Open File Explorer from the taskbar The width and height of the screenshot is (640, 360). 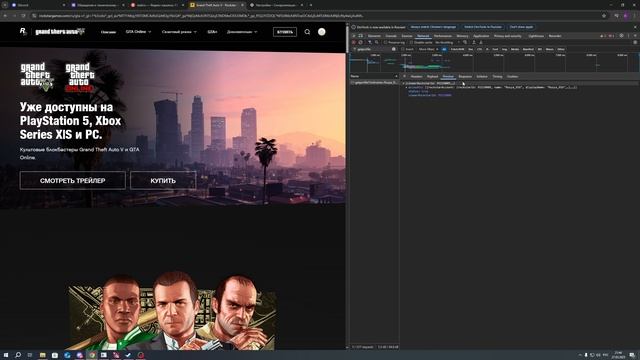[42, 355]
